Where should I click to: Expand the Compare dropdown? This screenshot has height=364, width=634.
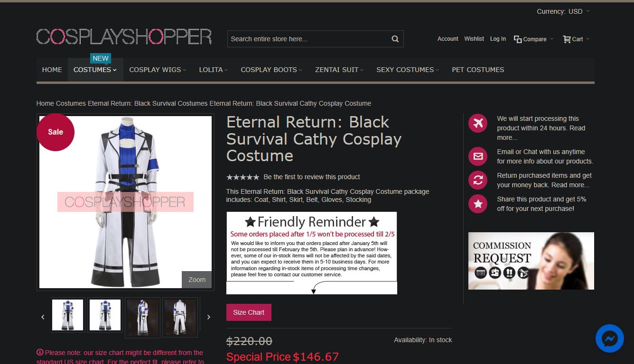pos(534,39)
